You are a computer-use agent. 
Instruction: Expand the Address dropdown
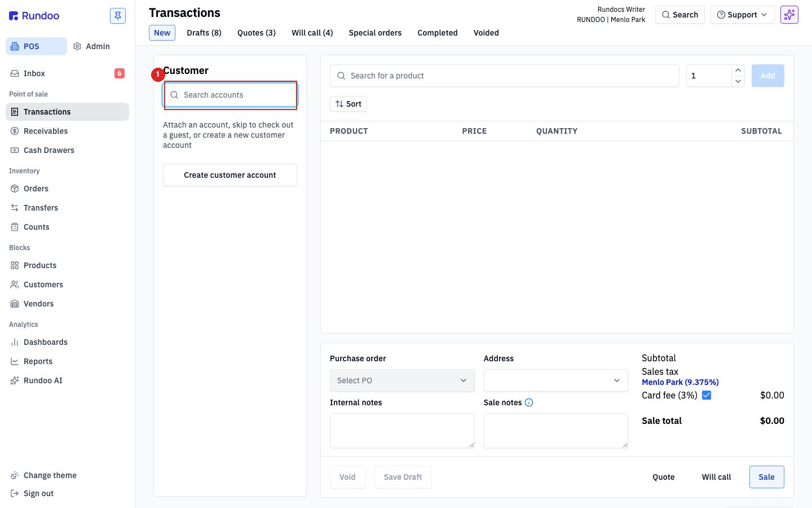pyautogui.click(x=556, y=380)
